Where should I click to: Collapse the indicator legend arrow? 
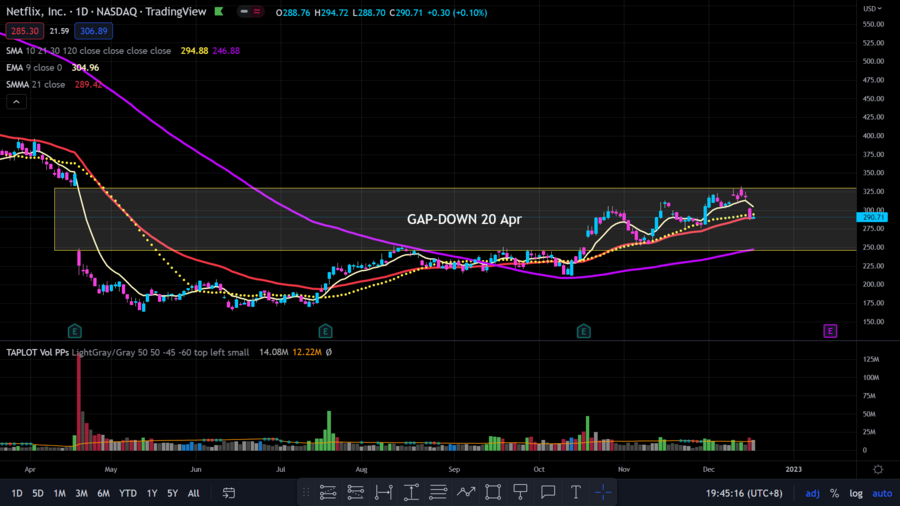(x=16, y=102)
